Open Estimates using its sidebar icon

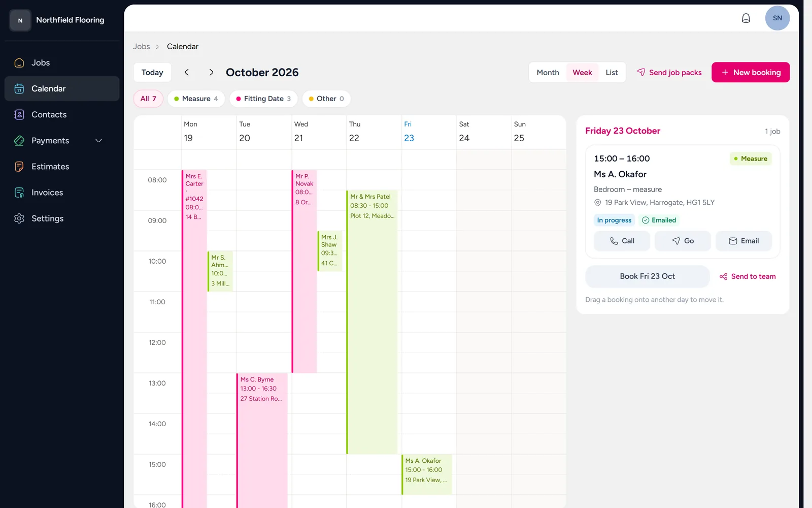click(x=19, y=166)
